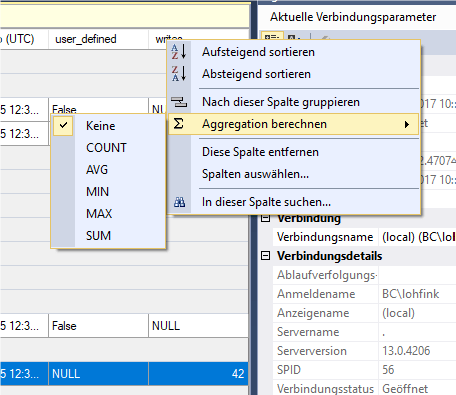Screen dimensions: 456x395
Task: Click the Verbindungsstatus value Geöffnet
Action: point(405,389)
